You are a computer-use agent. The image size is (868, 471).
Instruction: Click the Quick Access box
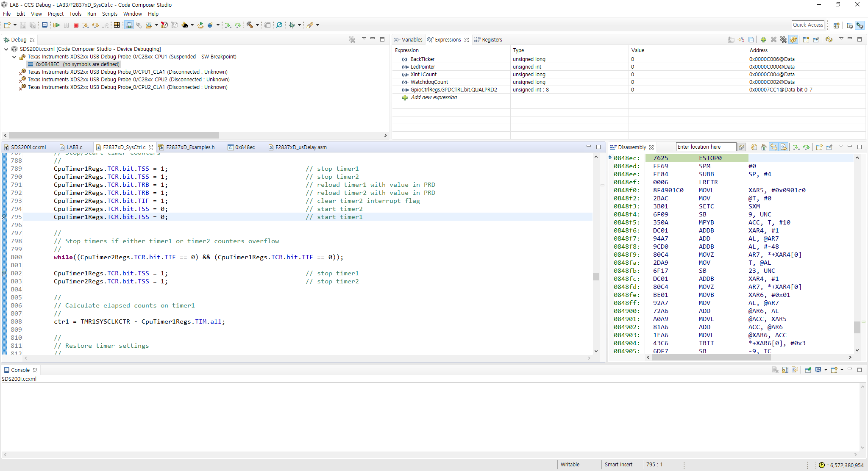click(x=808, y=25)
